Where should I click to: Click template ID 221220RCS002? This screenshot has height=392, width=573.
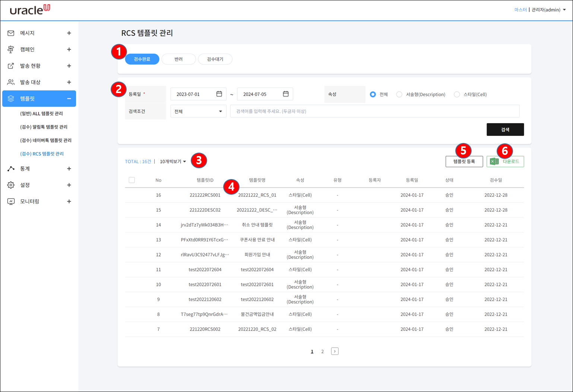[x=205, y=329]
